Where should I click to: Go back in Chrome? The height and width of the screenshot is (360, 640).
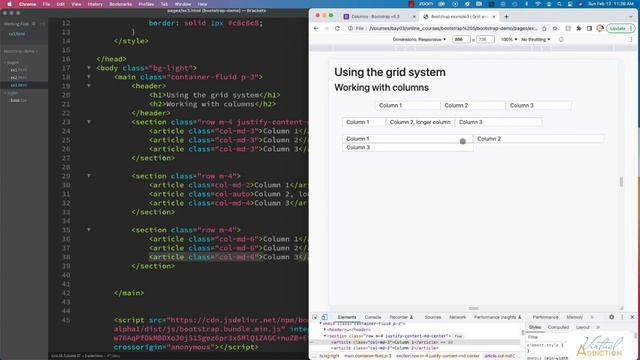coord(316,29)
